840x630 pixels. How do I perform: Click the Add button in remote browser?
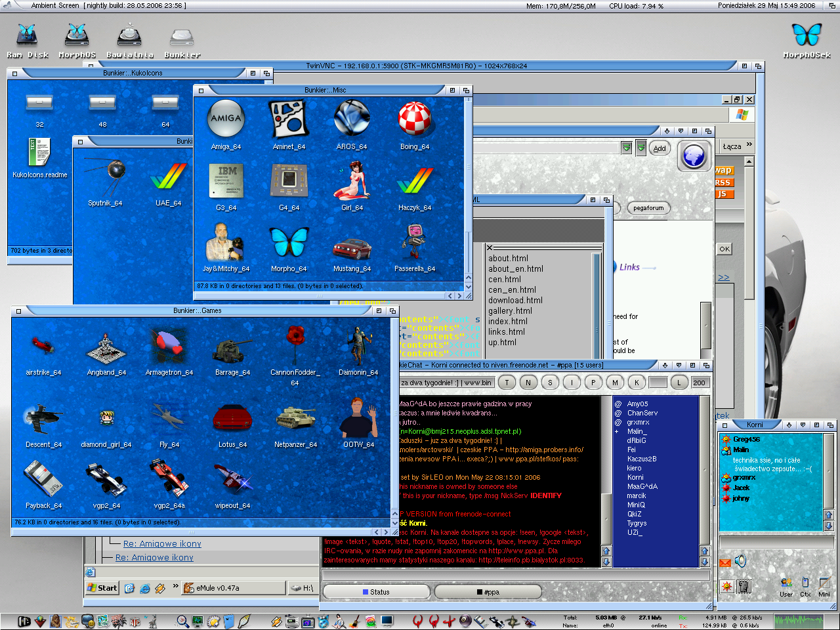point(660,148)
